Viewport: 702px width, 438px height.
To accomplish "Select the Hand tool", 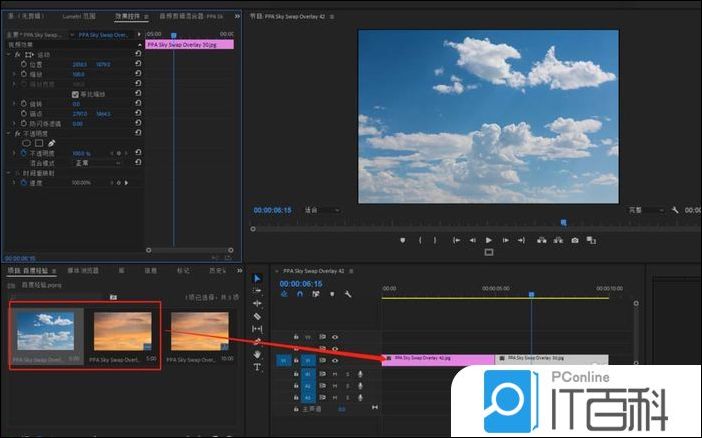I will tap(257, 354).
